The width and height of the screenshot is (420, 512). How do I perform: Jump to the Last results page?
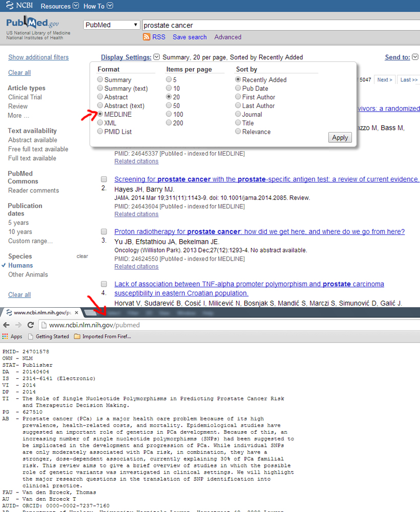pos(409,80)
